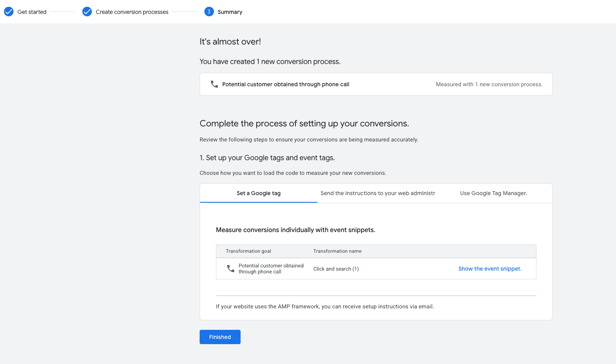Click the Transformation goal column header

click(249, 251)
